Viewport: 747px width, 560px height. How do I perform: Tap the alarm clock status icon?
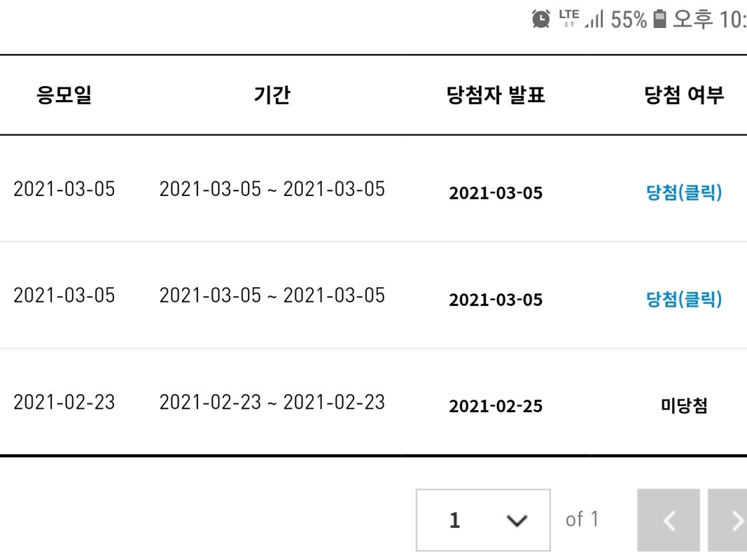click(541, 19)
